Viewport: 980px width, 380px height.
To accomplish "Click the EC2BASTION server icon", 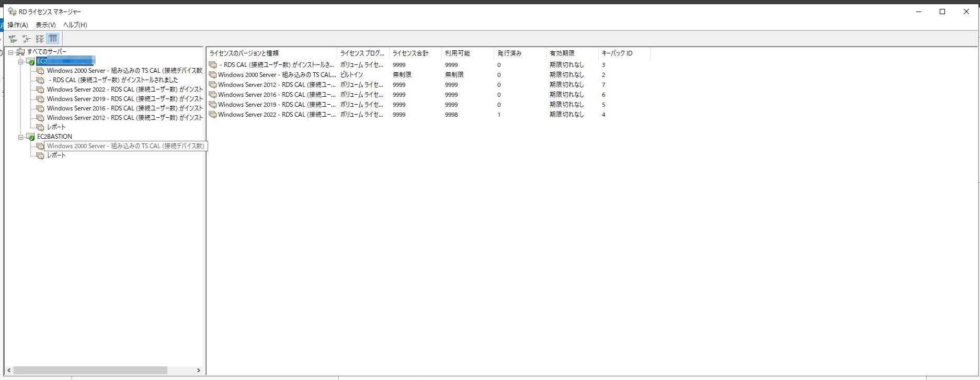I will (x=30, y=137).
